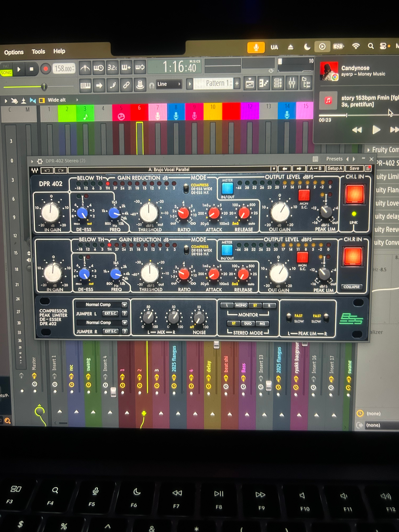Click the stamp tool icon
Viewport: 399px width, 532px height.
pyautogui.click(x=140, y=85)
